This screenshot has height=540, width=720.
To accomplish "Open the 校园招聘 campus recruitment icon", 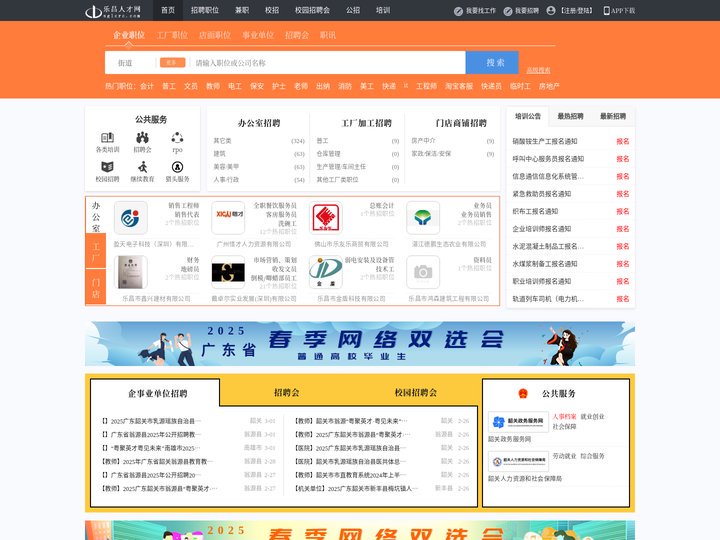I will 107,167.
